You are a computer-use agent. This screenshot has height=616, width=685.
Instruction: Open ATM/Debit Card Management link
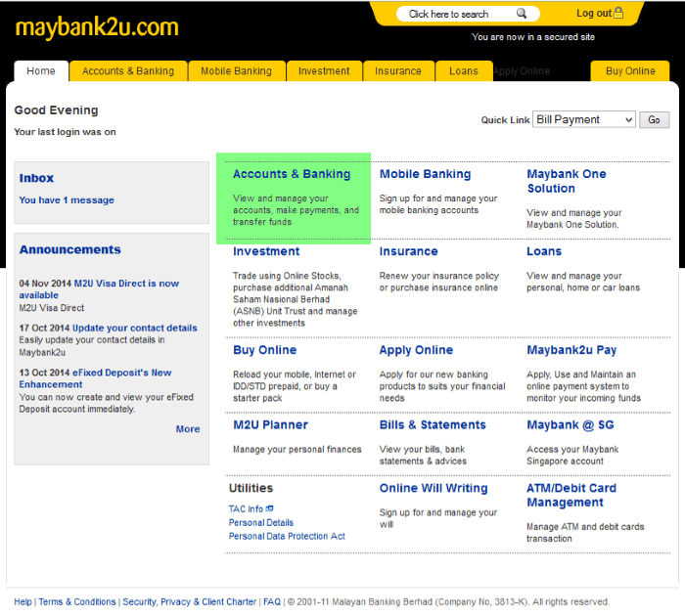pyautogui.click(x=571, y=495)
